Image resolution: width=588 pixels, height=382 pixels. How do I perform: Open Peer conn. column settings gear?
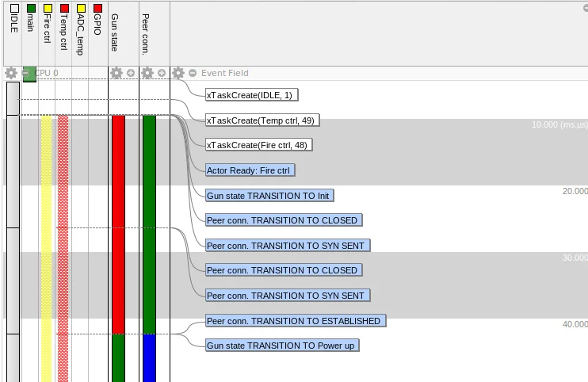tap(147, 73)
